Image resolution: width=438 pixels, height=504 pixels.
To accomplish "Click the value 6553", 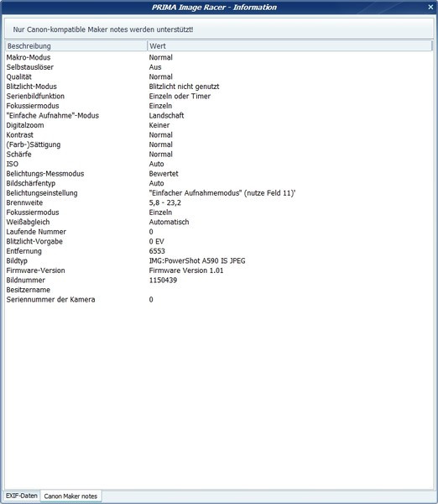I will pyautogui.click(x=157, y=251).
